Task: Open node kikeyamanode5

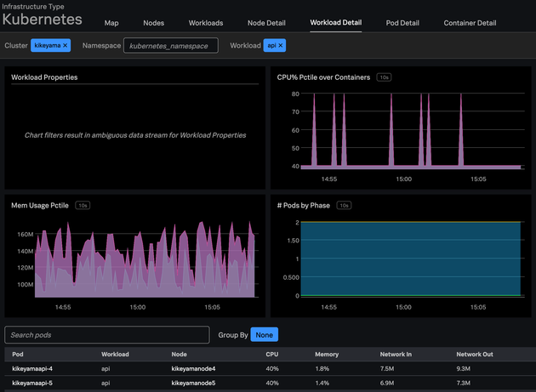Action: coord(193,383)
